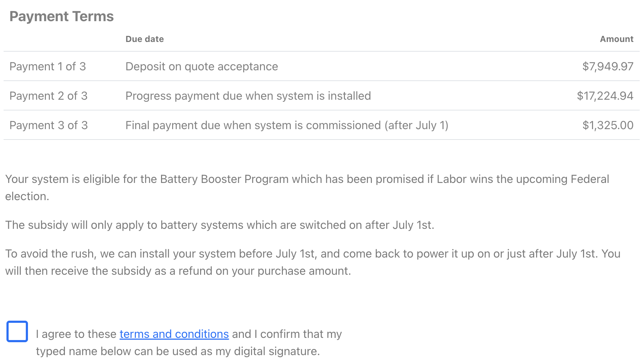Click the Payment Terms heading
The width and height of the screenshot is (644, 363).
[x=61, y=16]
